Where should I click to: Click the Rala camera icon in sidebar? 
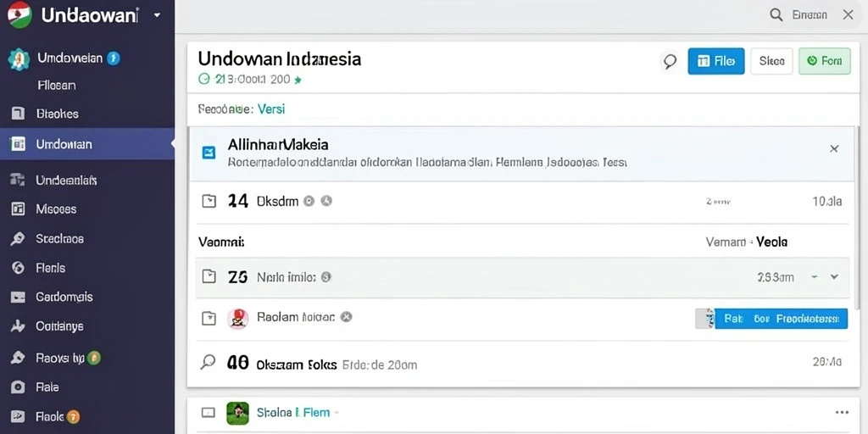coord(19,387)
